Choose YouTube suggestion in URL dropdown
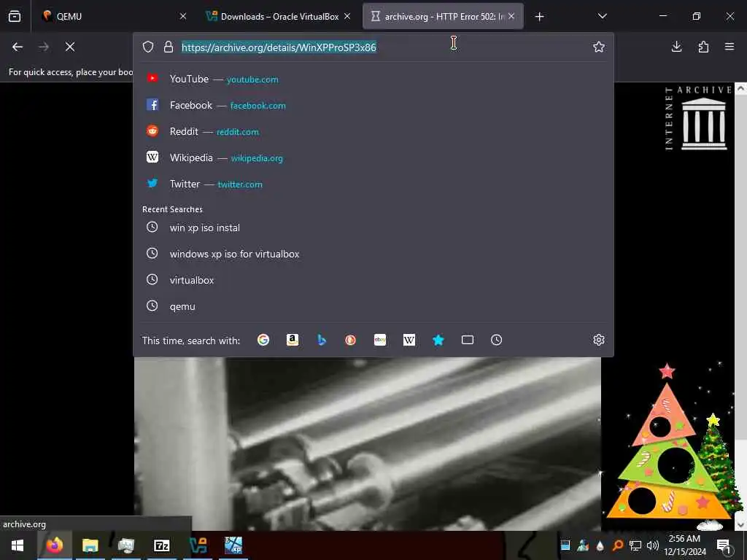The image size is (747, 560). [373, 79]
